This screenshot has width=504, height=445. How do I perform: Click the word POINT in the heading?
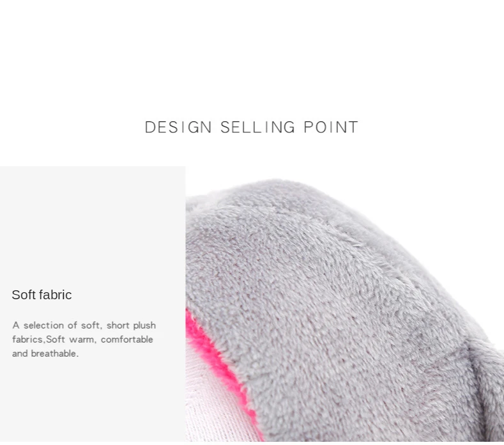[331, 127]
